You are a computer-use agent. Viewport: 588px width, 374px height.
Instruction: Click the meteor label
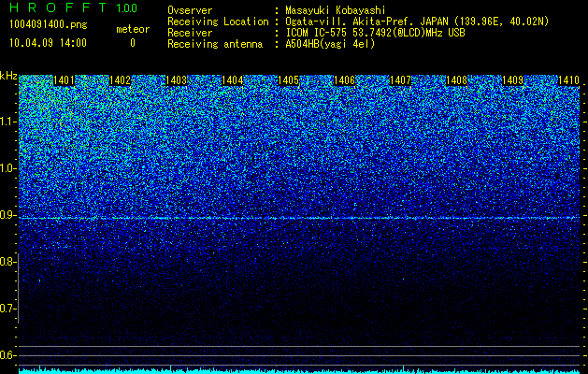(x=133, y=29)
